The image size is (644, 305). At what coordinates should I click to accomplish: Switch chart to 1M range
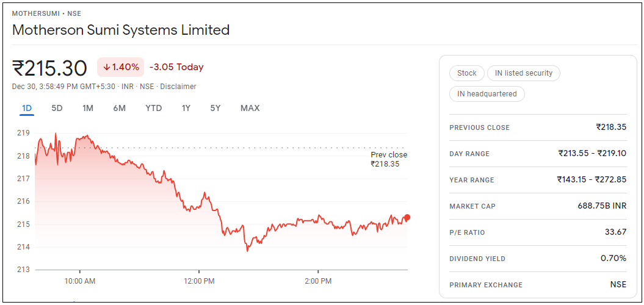[87, 109]
